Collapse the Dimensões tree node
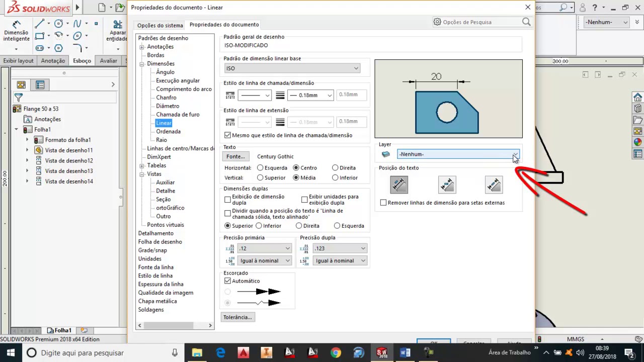Viewport: 644px width, 362px height. coord(142,64)
